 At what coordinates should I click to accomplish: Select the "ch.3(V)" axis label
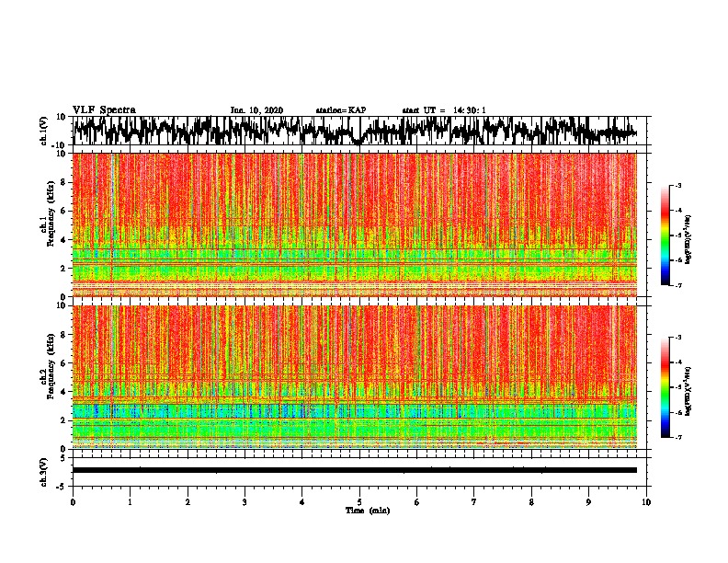point(44,472)
